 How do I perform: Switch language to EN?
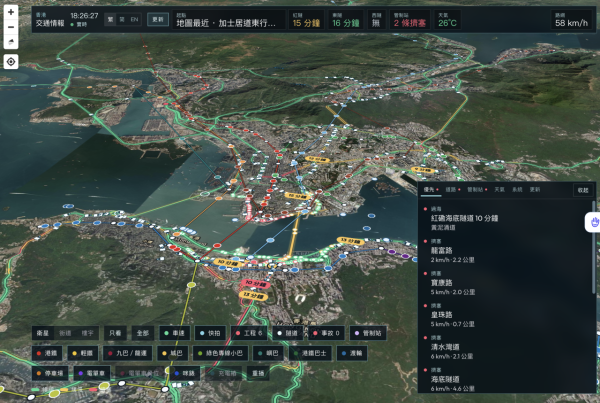pos(134,19)
